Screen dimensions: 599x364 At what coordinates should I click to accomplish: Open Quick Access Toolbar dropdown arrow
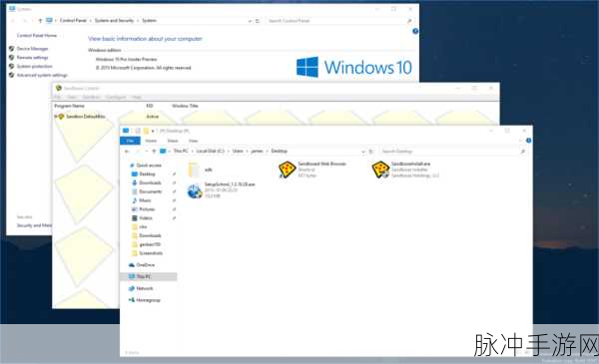pyautogui.click(x=153, y=131)
